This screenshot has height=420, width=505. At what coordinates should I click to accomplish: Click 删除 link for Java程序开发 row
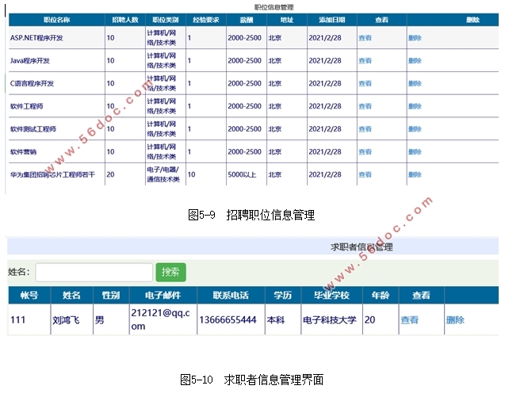tap(415, 61)
